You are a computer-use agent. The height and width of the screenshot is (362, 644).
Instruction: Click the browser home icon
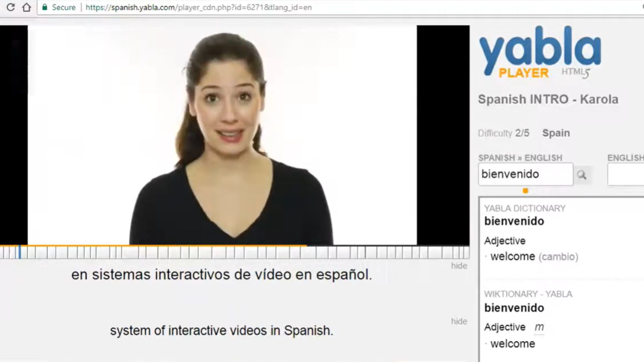26,7
